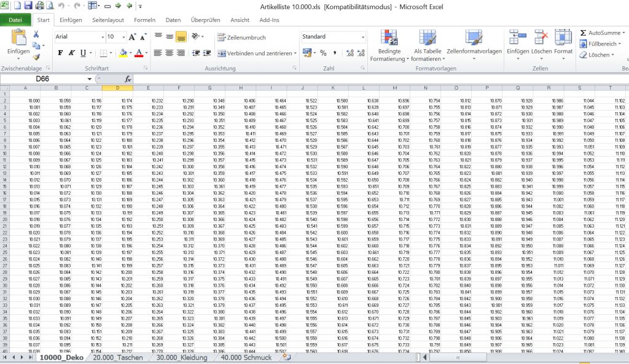The image size is (629, 364).
Task: Click Verbinden und zentrieren button
Action: click(254, 53)
